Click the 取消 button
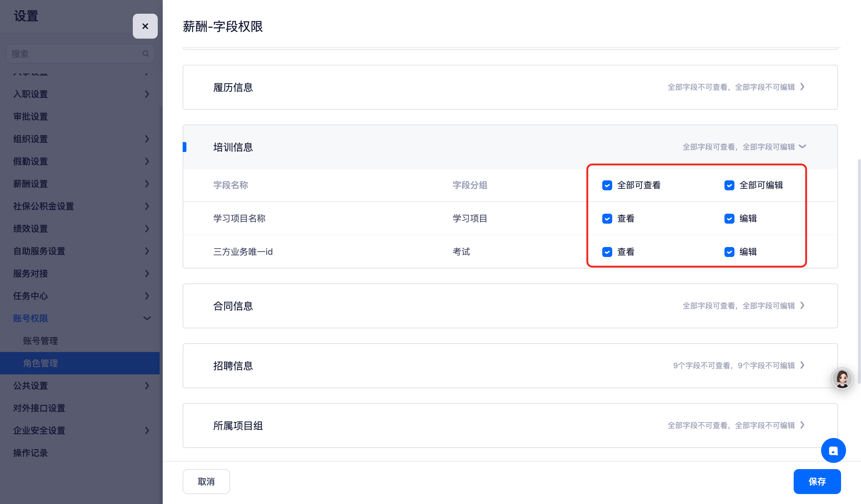 tap(206, 482)
